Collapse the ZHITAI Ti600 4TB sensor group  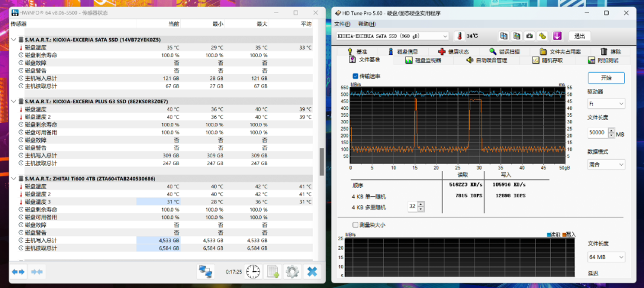pos(14,179)
